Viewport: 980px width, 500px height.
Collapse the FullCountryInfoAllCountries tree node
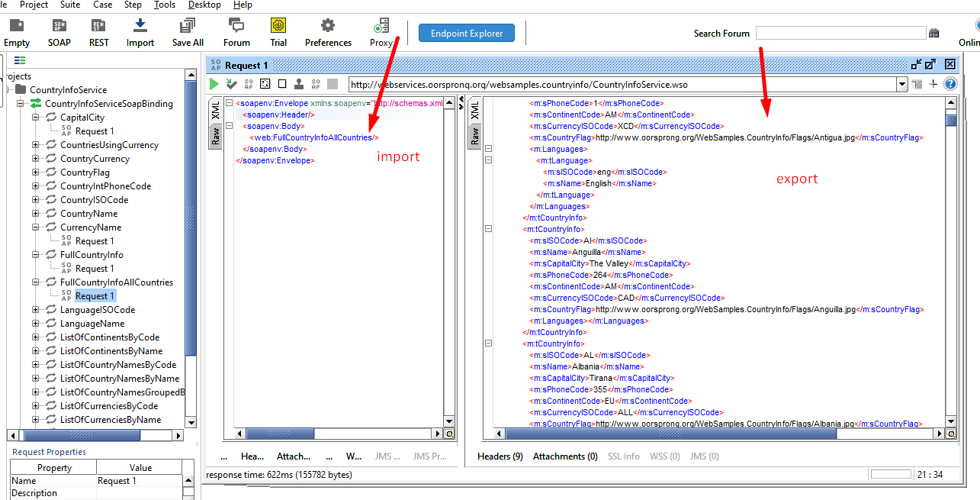(x=36, y=282)
